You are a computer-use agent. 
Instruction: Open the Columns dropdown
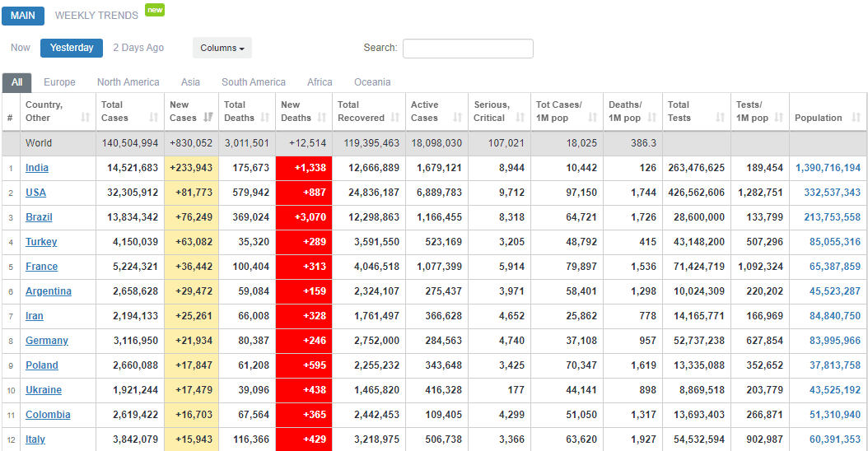pos(222,48)
